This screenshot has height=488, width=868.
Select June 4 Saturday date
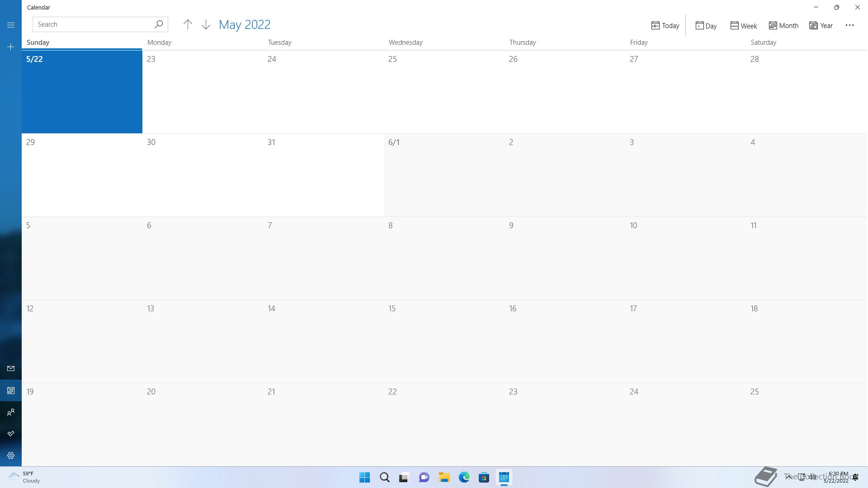753,142
